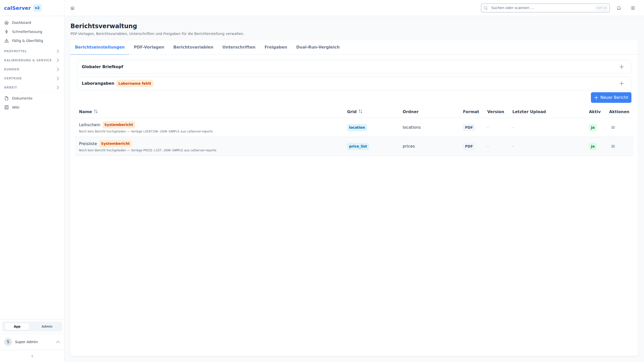Click the Schnellerfassung lightning icon
Screen dimensions: 644x362
pyautogui.click(x=7, y=32)
